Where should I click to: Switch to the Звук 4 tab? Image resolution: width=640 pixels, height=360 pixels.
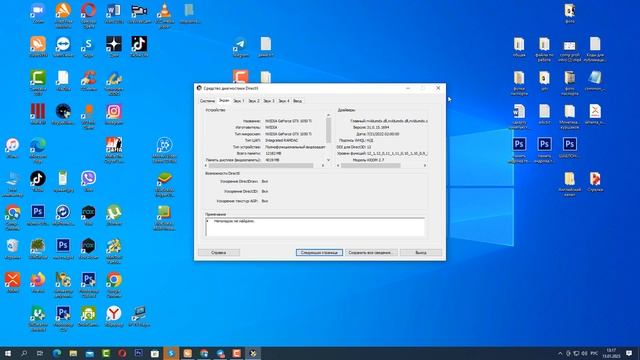coord(284,101)
